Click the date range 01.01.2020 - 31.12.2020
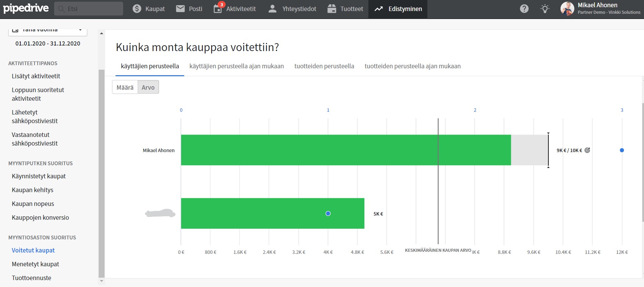The image size is (644, 287). [48, 43]
